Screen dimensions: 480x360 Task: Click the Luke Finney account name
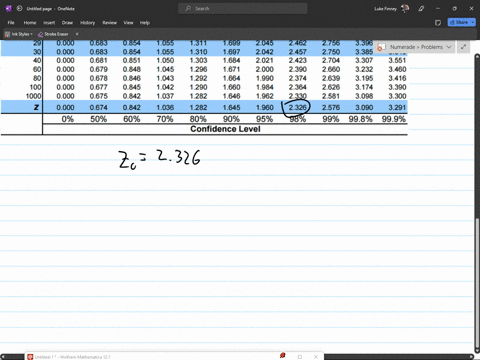tap(385, 9)
